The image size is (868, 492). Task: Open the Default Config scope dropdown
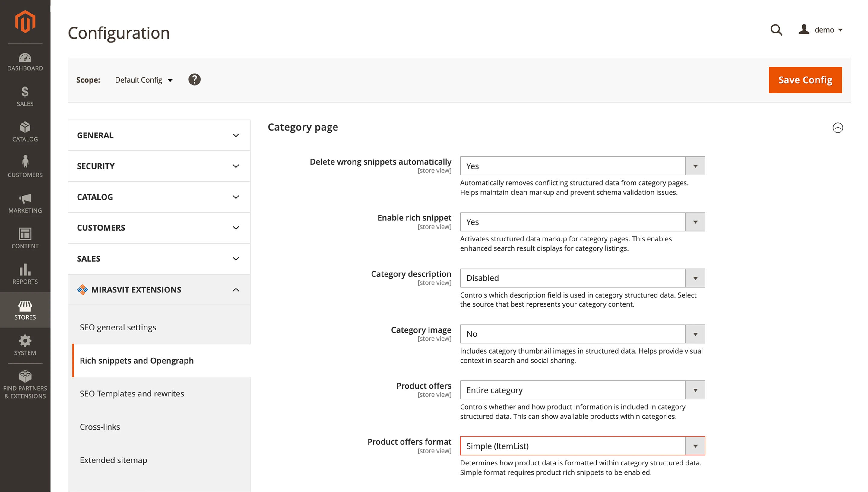144,80
